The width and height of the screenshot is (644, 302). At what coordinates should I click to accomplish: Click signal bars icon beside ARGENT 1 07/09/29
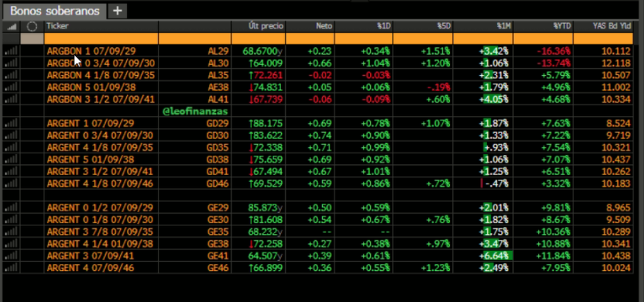tap(11, 124)
